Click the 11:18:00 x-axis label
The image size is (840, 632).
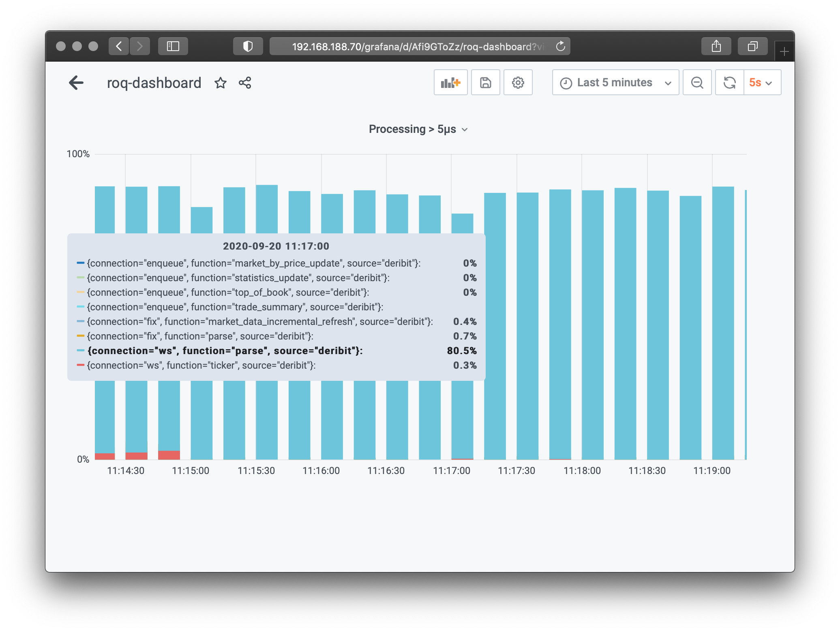click(x=582, y=471)
